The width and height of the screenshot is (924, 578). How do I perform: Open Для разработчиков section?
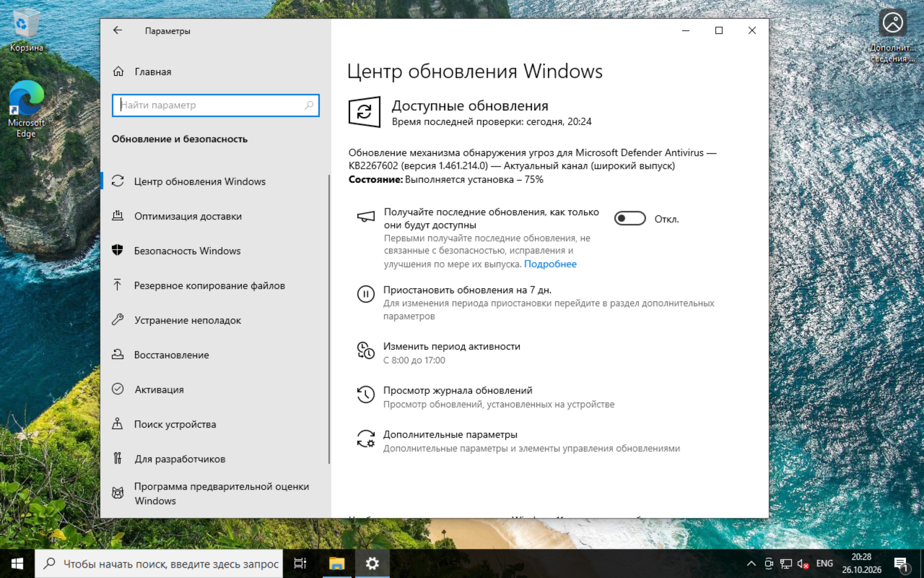click(215, 459)
